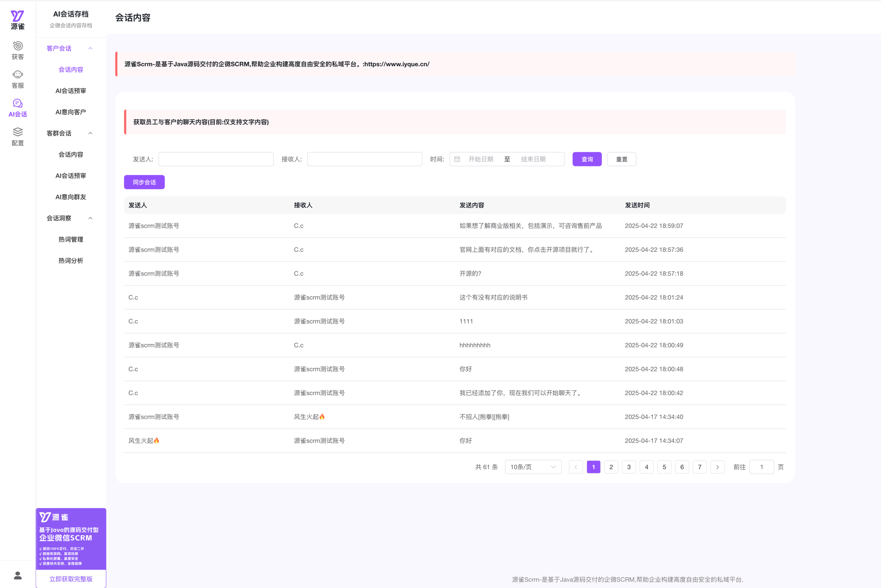The width and height of the screenshot is (881, 588).
Task: Select message hhhhhhhhh cell
Action: pyautogui.click(x=475, y=345)
